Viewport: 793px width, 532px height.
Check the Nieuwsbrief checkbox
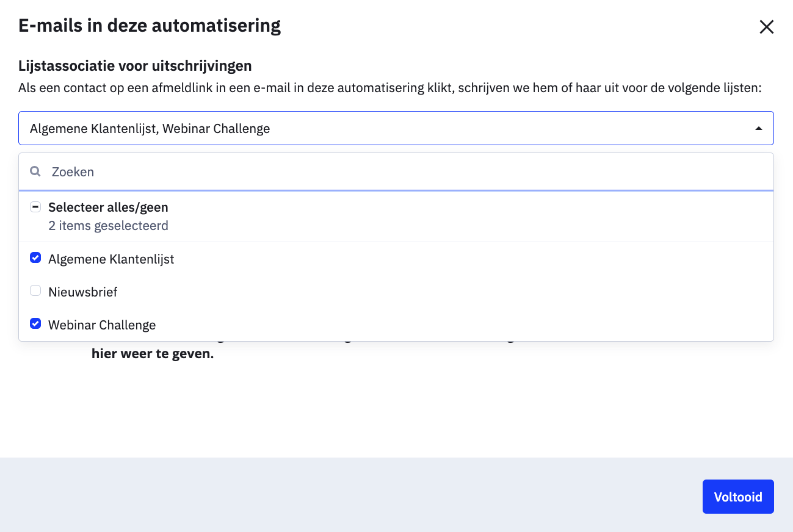coord(35,292)
